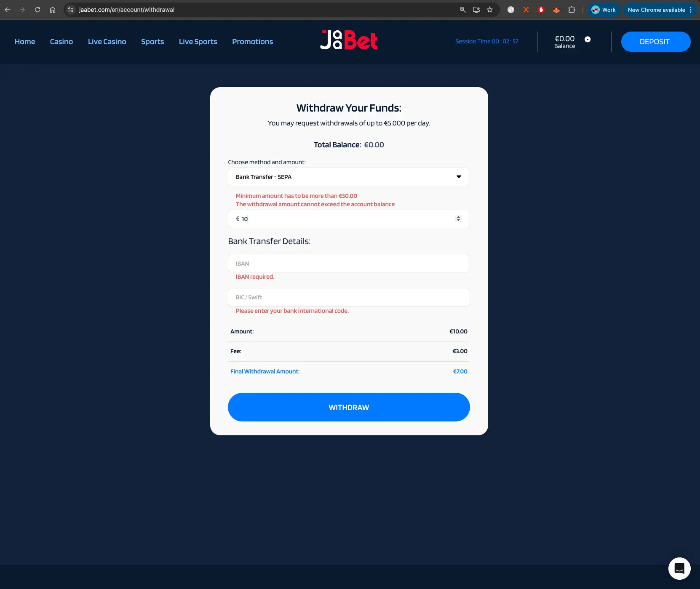Click the Bank Transfer Details heading
Image resolution: width=700 pixels, height=589 pixels.
[269, 241]
